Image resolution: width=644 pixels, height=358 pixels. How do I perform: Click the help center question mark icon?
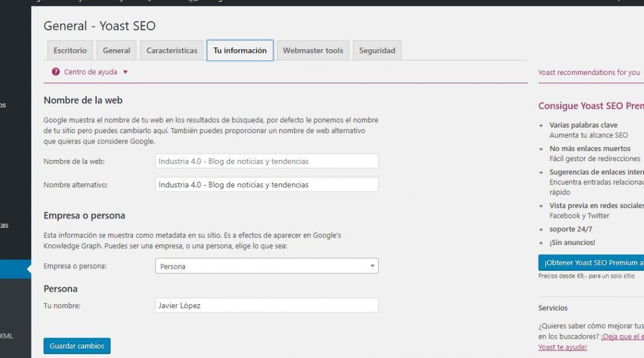[56, 72]
